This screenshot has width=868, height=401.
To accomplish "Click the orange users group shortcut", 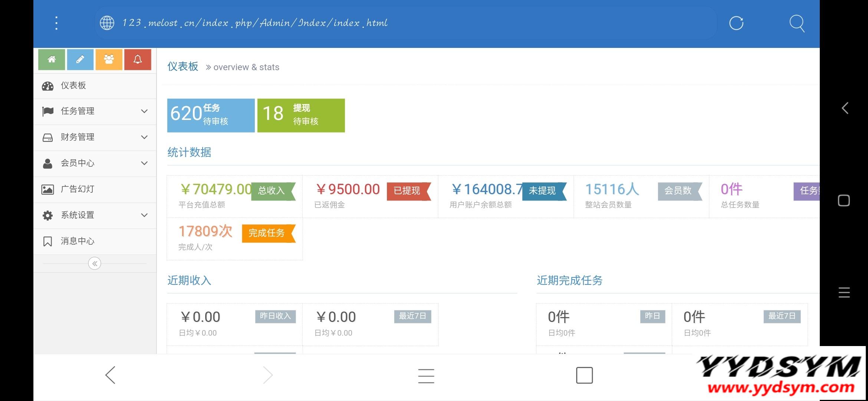I will coord(109,59).
